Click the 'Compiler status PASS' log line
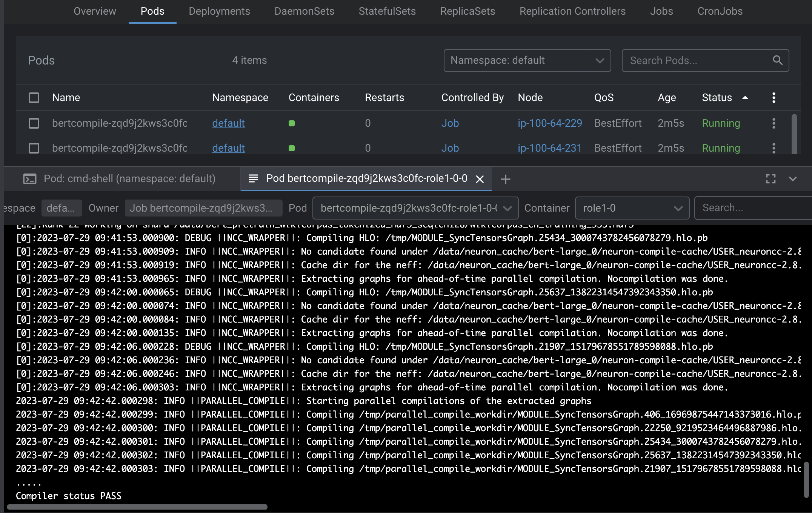 pyautogui.click(x=69, y=496)
